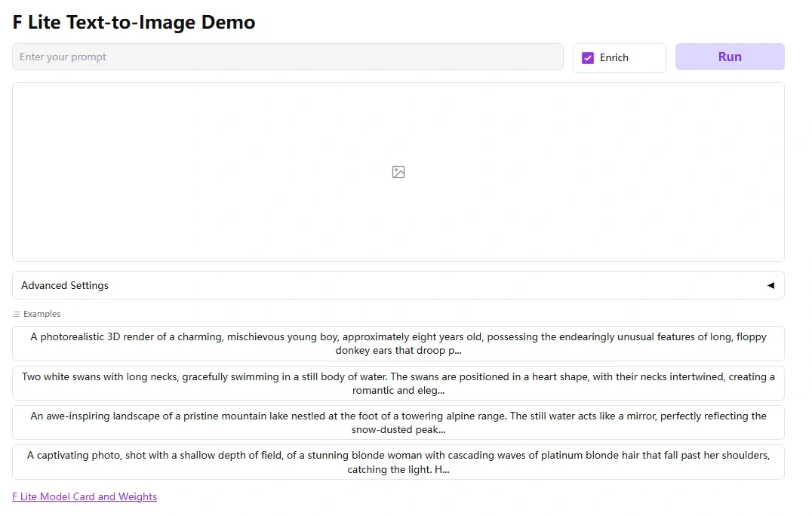Select the donkey ears boy example prompt
812x516 pixels.
pos(398,343)
